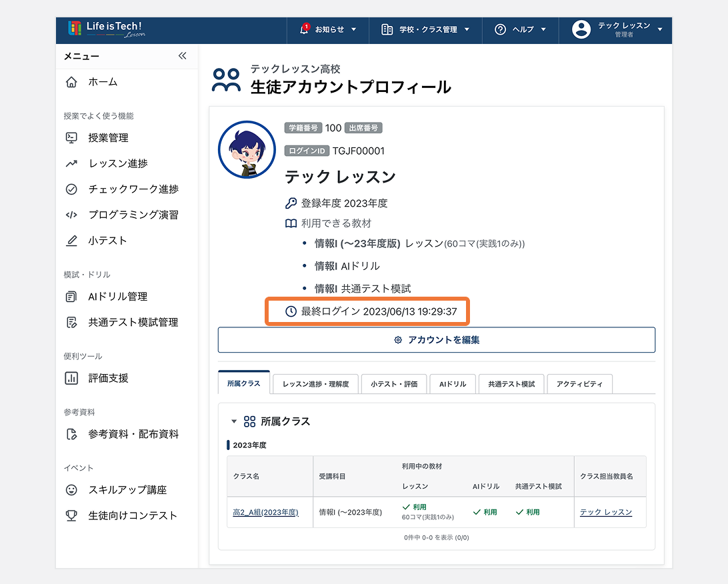
Task: Open the 高2_A組(2023年度) class link
Action: tap(265, 512)
